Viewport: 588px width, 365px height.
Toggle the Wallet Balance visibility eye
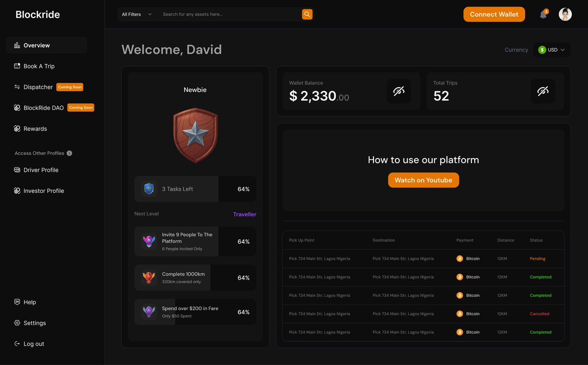click(x=399, y=91)
